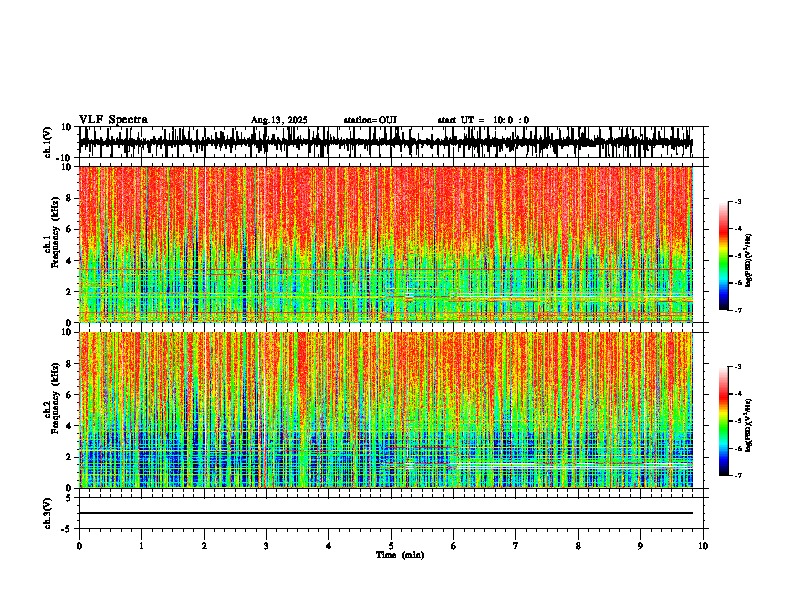Image resolution: width=792 pixels, height=612 pixels.
Task: Click the time axis tick label "10"
Action: point(703,546)
